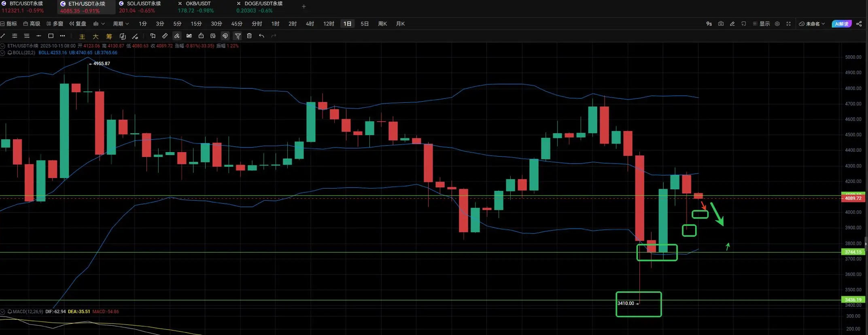The width and height of the screenshot is (868, 335).
Task: Undo the last drawing action
Action: (261, 36)
